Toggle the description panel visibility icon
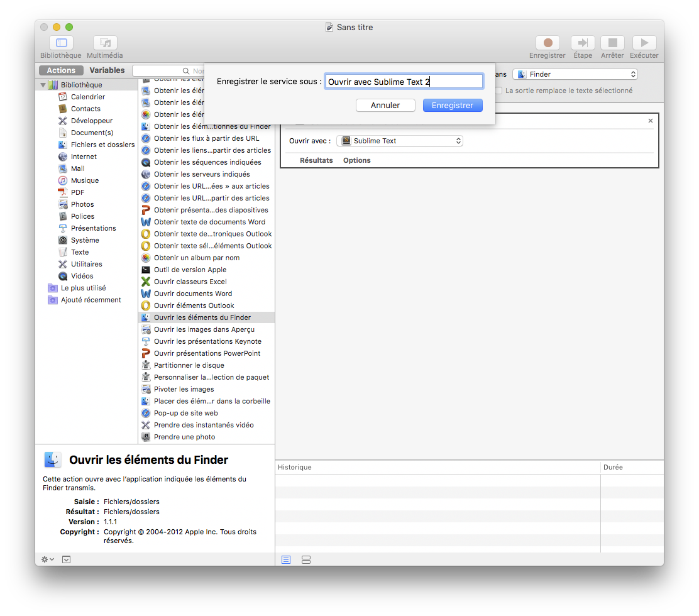 (67, 559)
